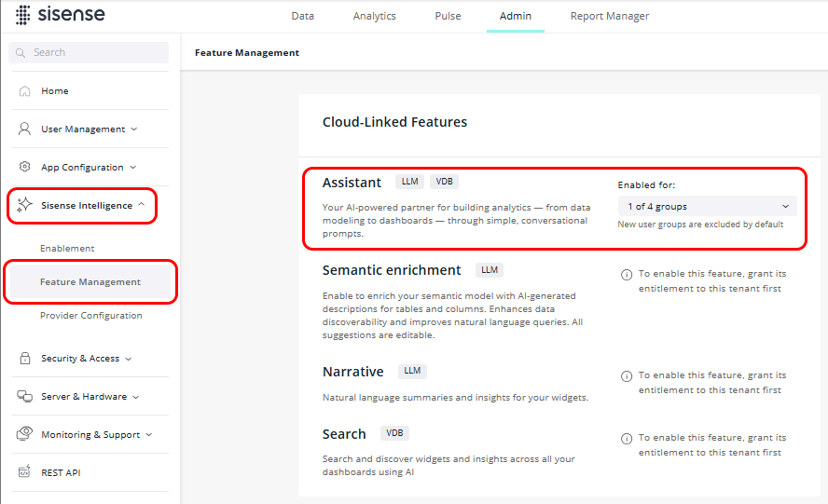Viewport: 828px width, 504px height.
Task: Click the search magnifier icon
Action: tap(21, 53)
